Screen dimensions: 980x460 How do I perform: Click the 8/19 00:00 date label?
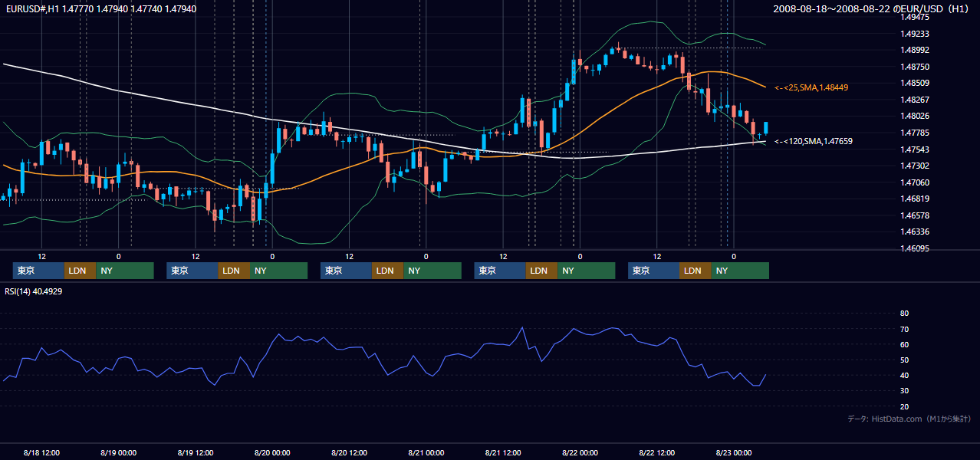pyautogui.click(x=118, y=452)
